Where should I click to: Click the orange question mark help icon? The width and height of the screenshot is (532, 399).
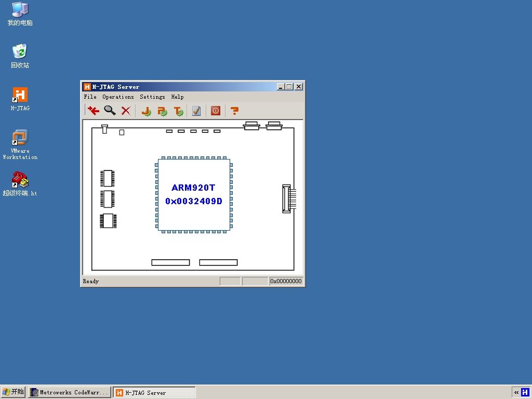click(234, 111)
